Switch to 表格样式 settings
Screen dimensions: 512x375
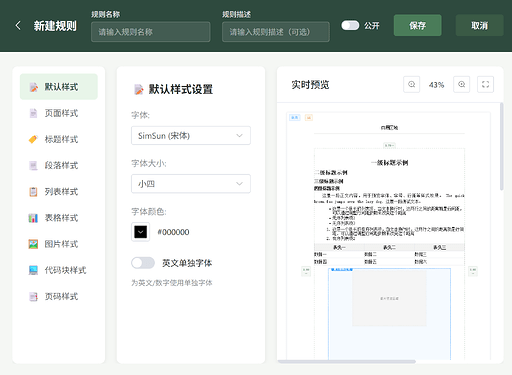[59, 218]
